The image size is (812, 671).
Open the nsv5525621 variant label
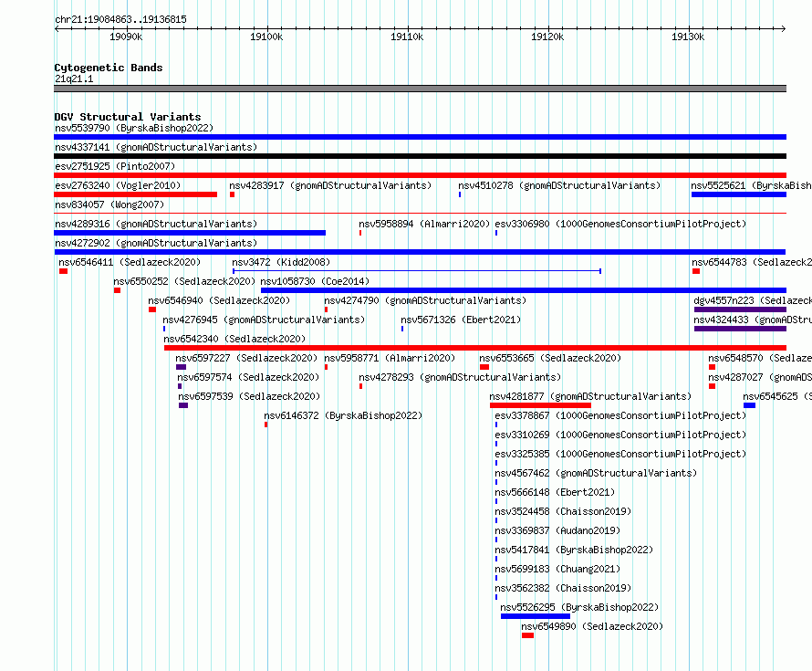tap(751, 185)
